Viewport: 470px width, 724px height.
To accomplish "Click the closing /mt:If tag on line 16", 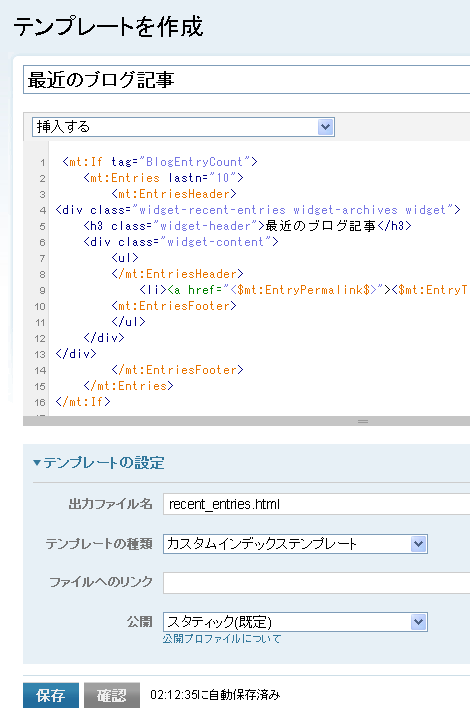I will point(83,402).
